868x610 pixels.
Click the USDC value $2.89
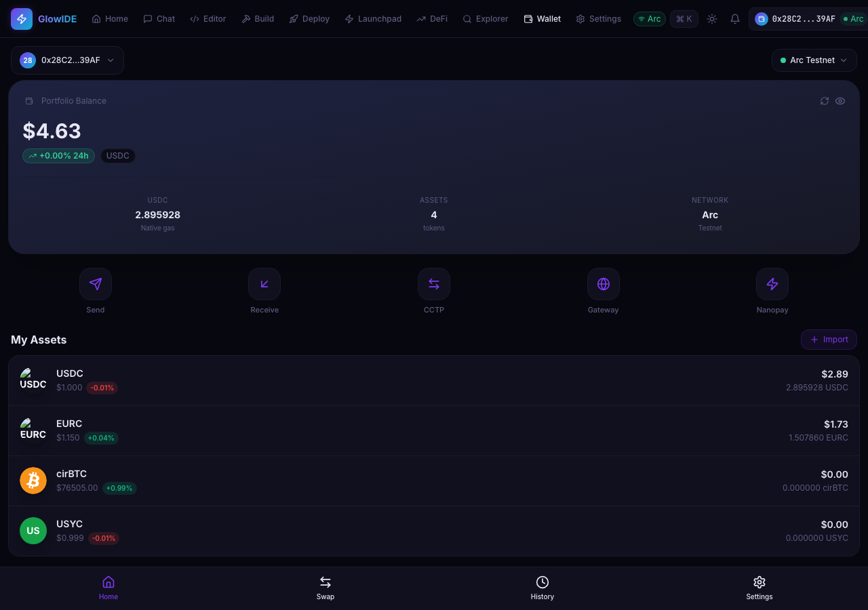(x=835, y=374)
